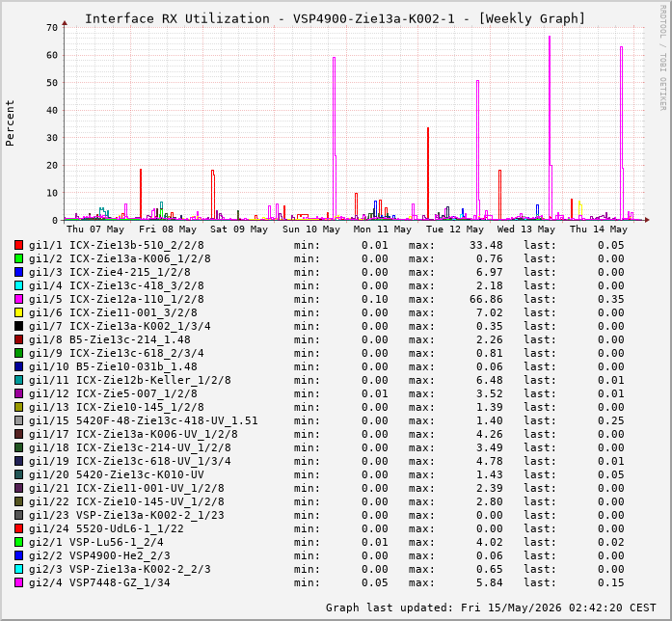
Task: Click the Tue 12 May axis label
Action: (455, 229)
